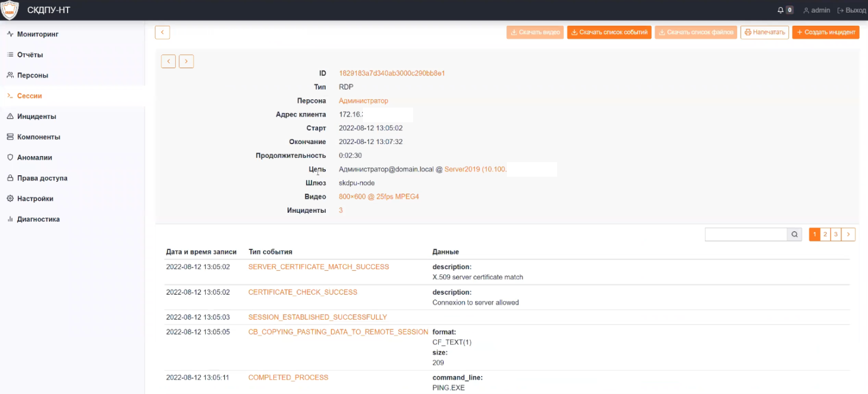
Task: Open Отчёты section in sidebar
Action: 30,55
